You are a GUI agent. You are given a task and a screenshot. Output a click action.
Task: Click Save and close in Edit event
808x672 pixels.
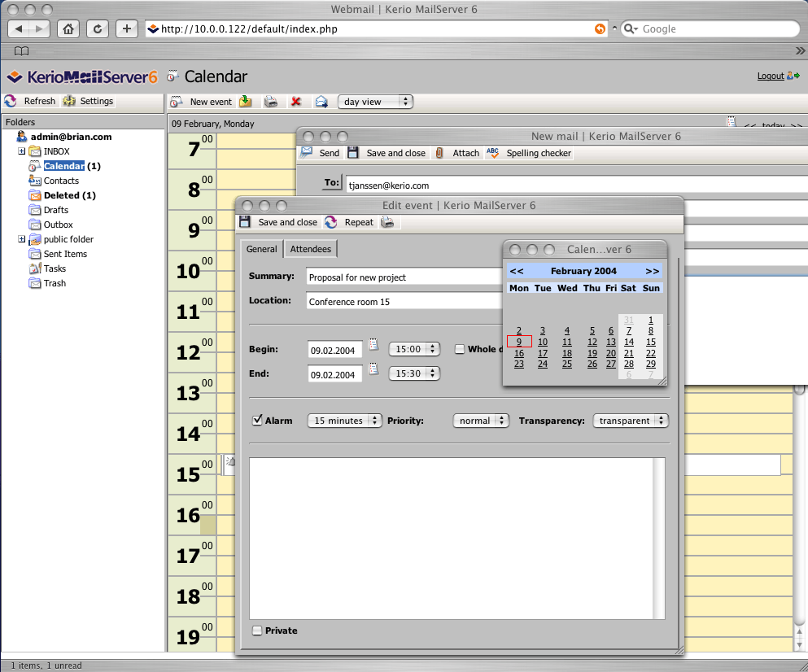pyautogui.click(x=287, y=222)
